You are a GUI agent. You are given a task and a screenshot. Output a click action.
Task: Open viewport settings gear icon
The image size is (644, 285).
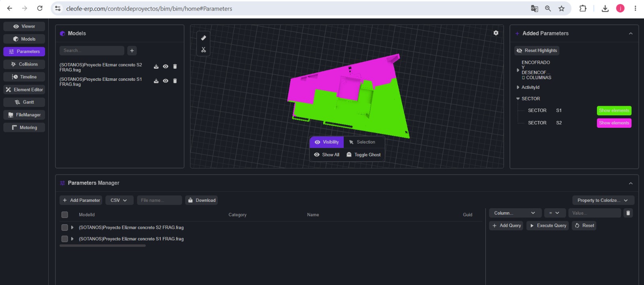coord(496,33)
